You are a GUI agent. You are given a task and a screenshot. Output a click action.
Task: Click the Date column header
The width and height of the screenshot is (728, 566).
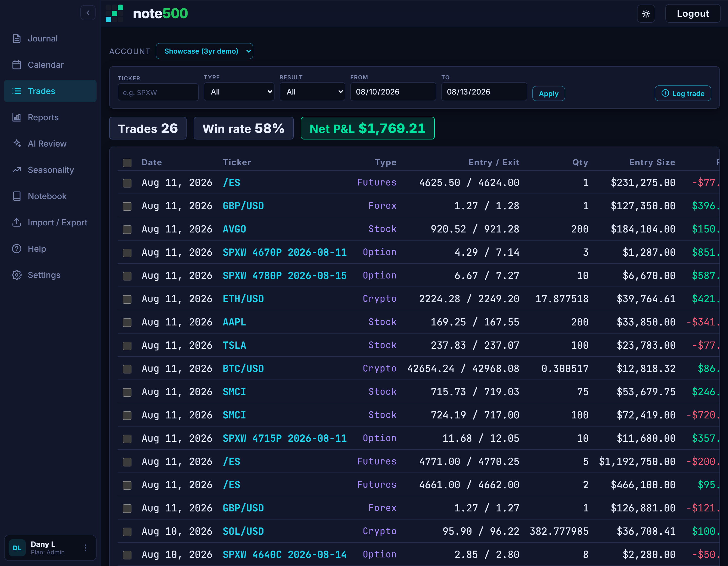click(x=152, y=162)
